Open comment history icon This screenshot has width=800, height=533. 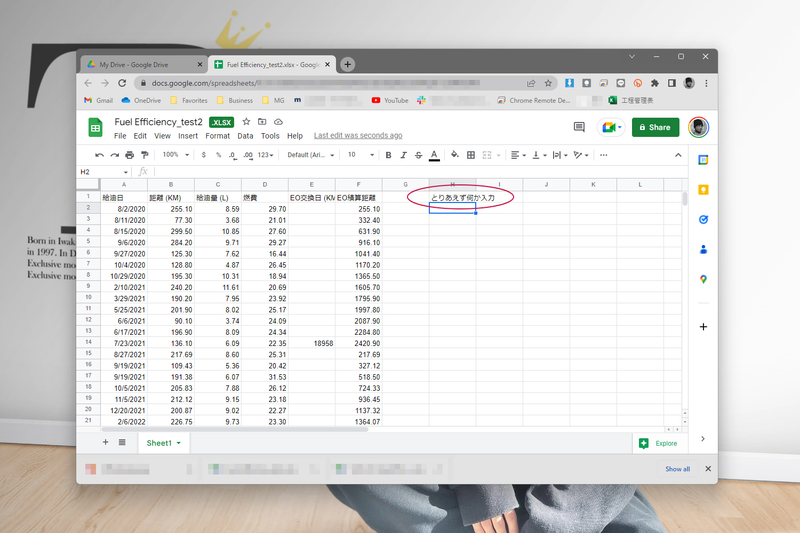tap(579, 127)
